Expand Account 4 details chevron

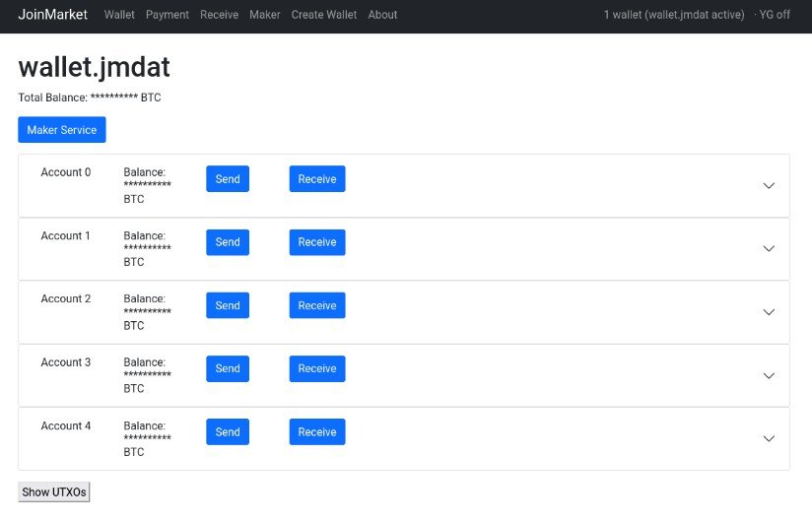(x=769, y=438)
